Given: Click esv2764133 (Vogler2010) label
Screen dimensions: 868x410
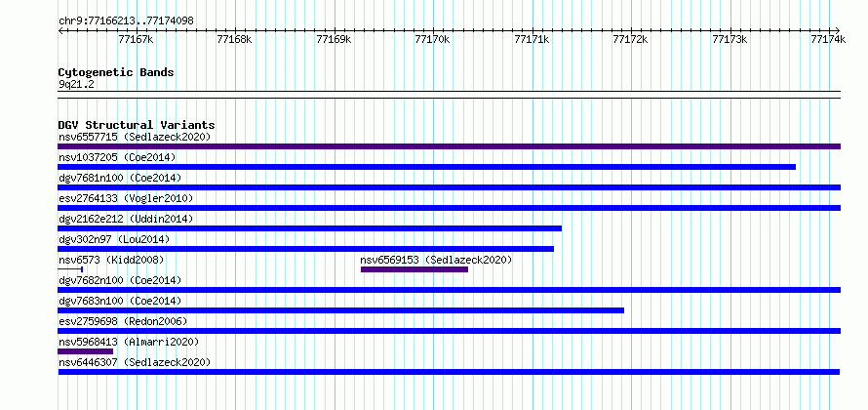Looking at the screenshot, I should (126, 198).
